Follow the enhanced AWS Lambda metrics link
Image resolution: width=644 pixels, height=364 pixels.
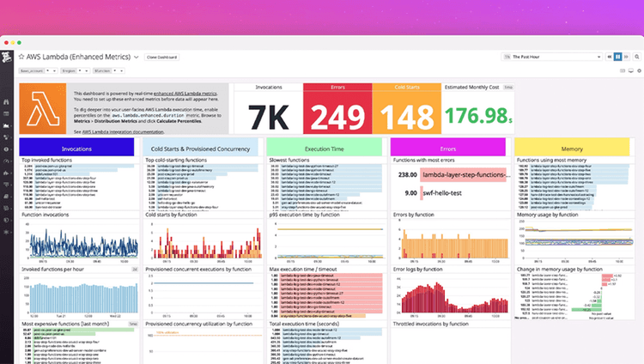(x=185, y=94)
